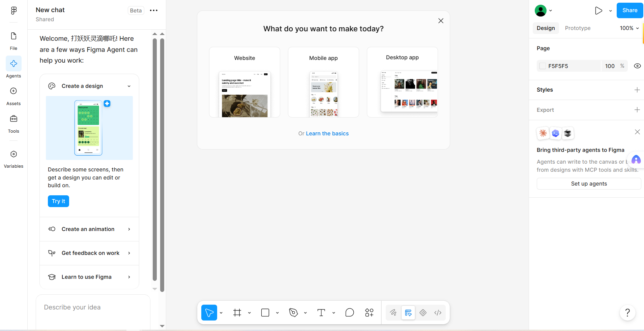
Task: Open the Learn the basics link
Action: click(x=327, y=134)
